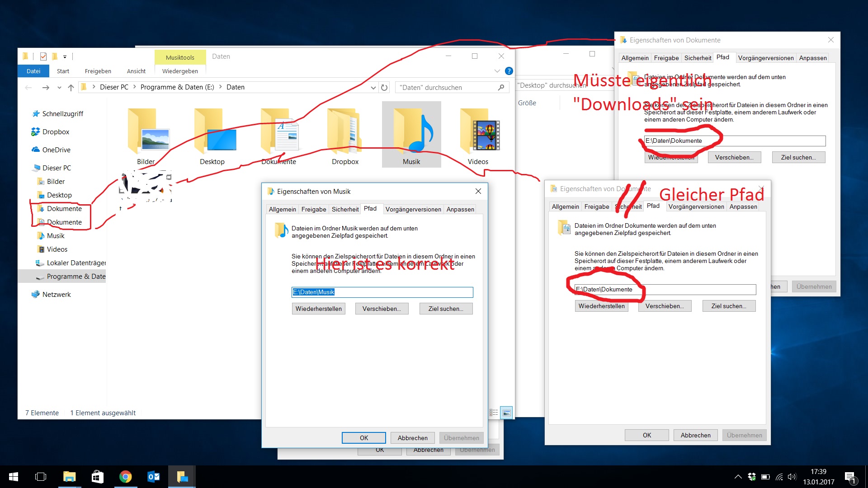This screenshot has height=488, width=868.
Task: Click Verschieben button in Musik properties
Action: [382, 309]
